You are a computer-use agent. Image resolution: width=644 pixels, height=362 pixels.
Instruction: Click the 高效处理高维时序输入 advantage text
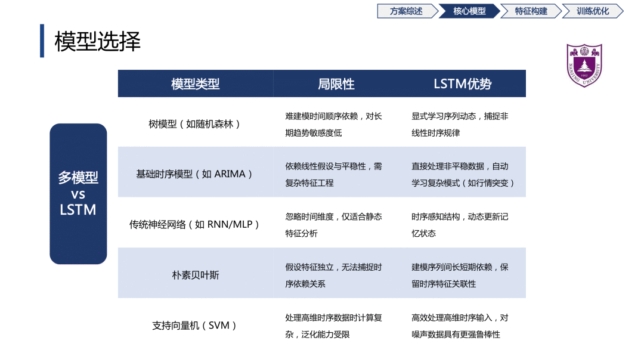pyautogui.click(x=460, y=326)
